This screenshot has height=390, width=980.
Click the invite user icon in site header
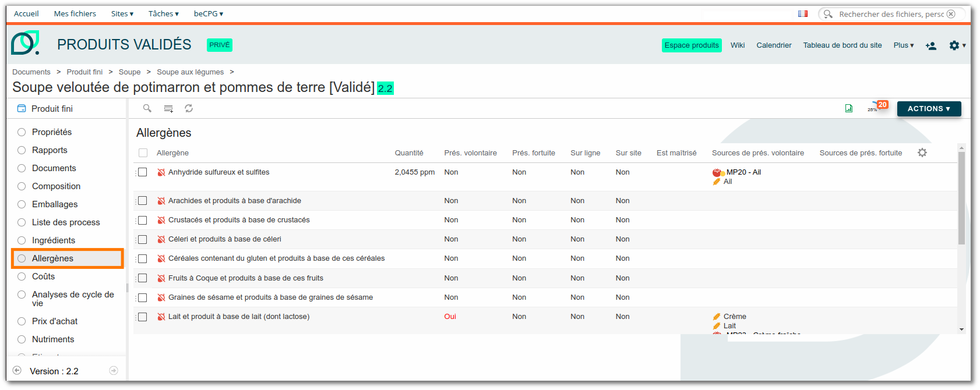point(930,45)
